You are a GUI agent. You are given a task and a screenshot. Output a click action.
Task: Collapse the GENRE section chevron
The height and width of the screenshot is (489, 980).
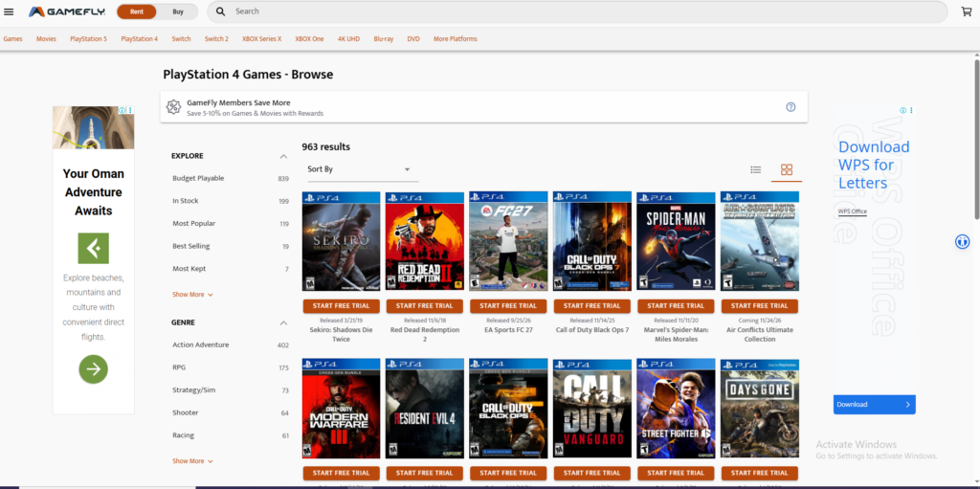point(283,323)
